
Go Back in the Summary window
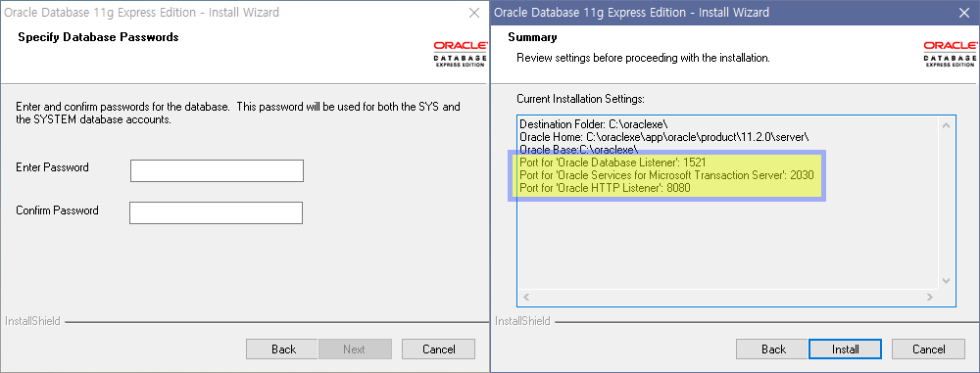(773, 350)
